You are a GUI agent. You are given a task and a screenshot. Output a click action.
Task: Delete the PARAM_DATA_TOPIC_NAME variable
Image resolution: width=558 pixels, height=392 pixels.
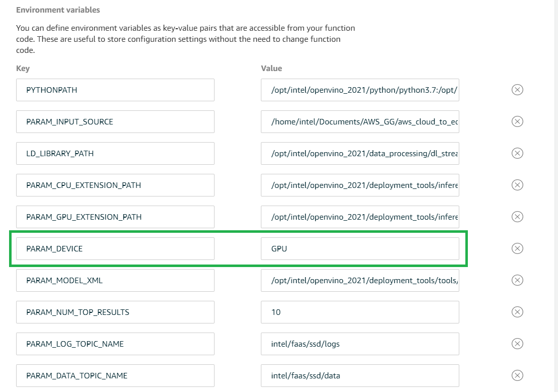point(517,375)
